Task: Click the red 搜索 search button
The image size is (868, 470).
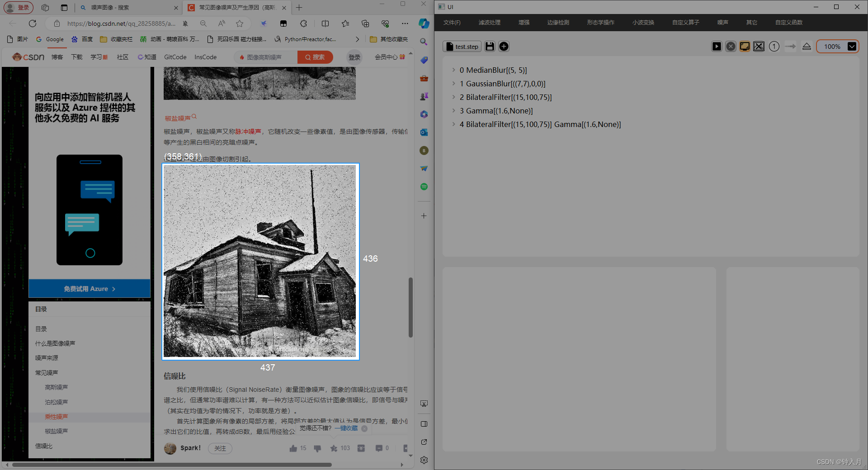Action: 315,57
